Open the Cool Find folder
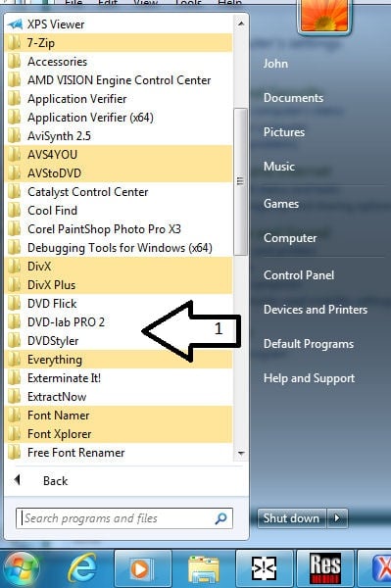The height and width of the screenshot is (588, 391). pos(120,211)
